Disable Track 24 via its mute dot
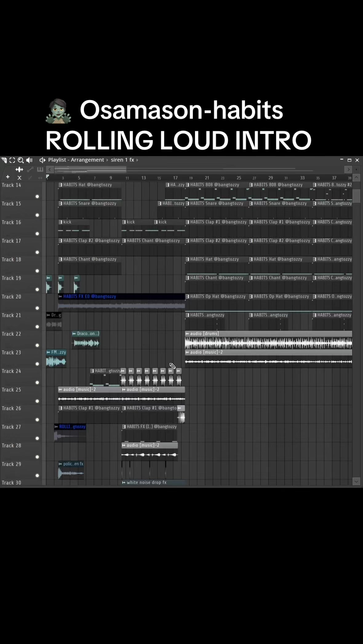Image resolution: width=363 pixels, height=644 pixels. tap(37, 383)
